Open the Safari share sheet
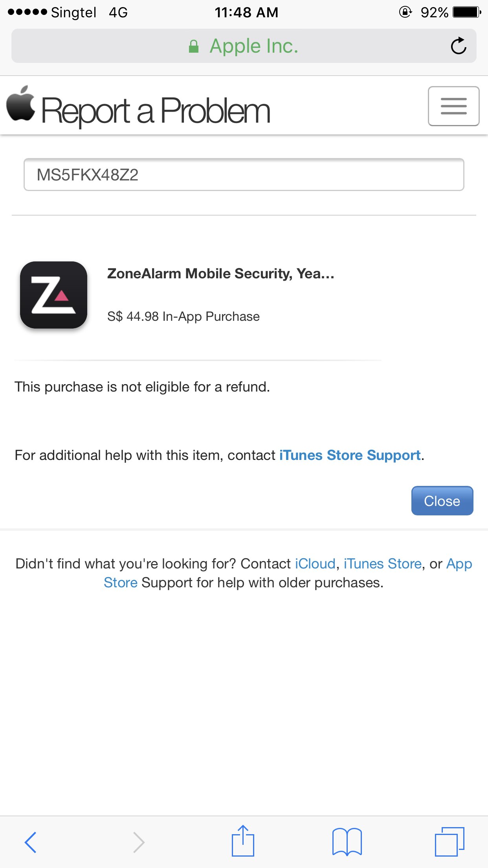488x868 pixels. [x=243, y=841]
